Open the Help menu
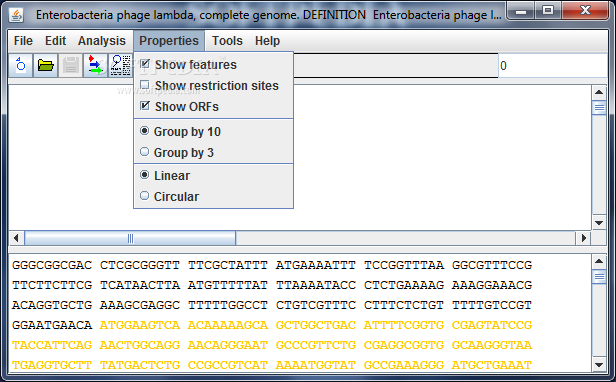Image resolution: width=616 pixels, height=382 pixels. pos(267,41)
